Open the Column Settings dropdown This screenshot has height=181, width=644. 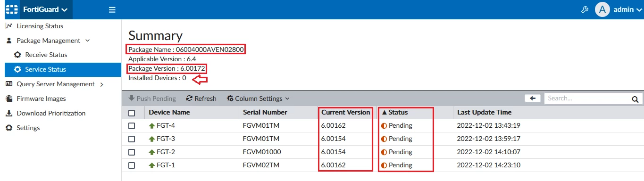(258, 99)
